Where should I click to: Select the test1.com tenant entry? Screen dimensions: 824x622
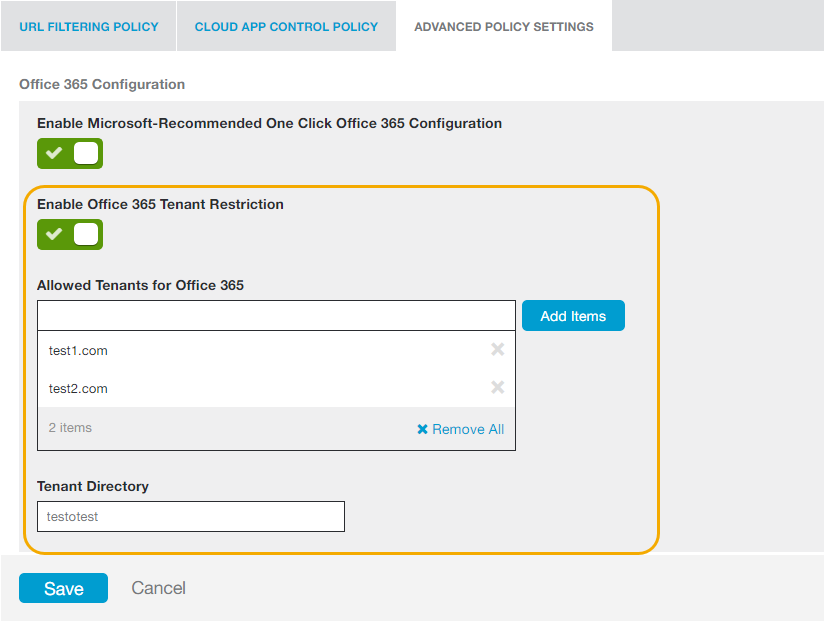78,350
